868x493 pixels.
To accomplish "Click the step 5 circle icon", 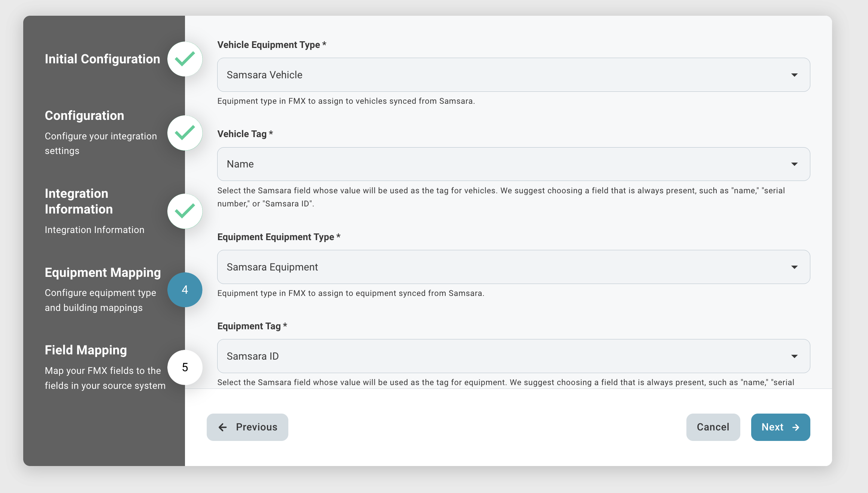I will click(x=185, y=367).
